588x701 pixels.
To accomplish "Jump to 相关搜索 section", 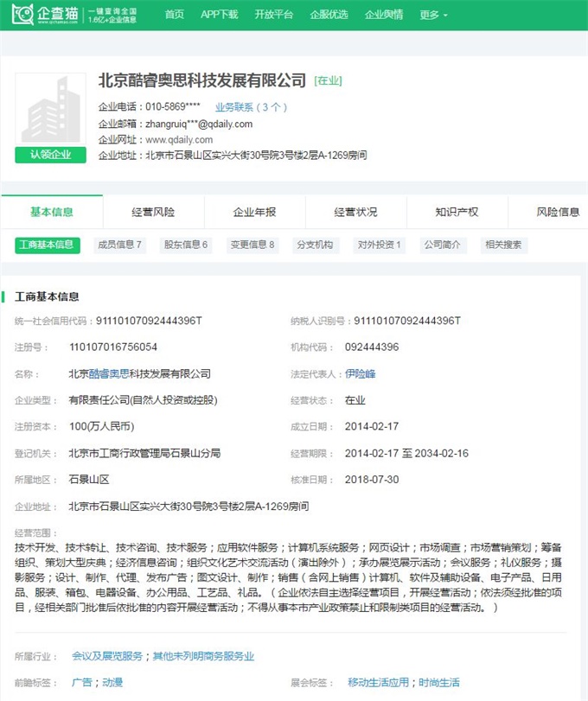I will pyautogui.click(x=503, y=245).
